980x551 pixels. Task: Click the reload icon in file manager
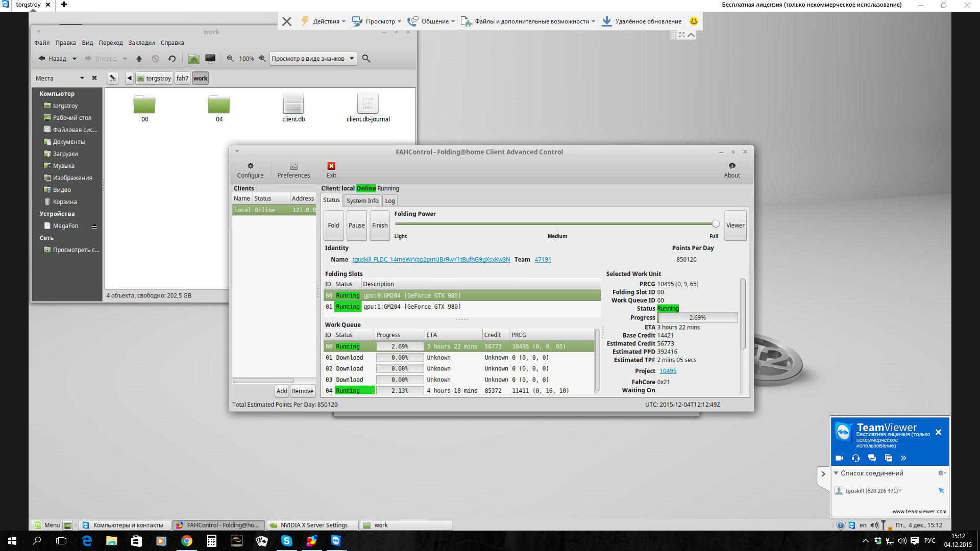(172, 59)
